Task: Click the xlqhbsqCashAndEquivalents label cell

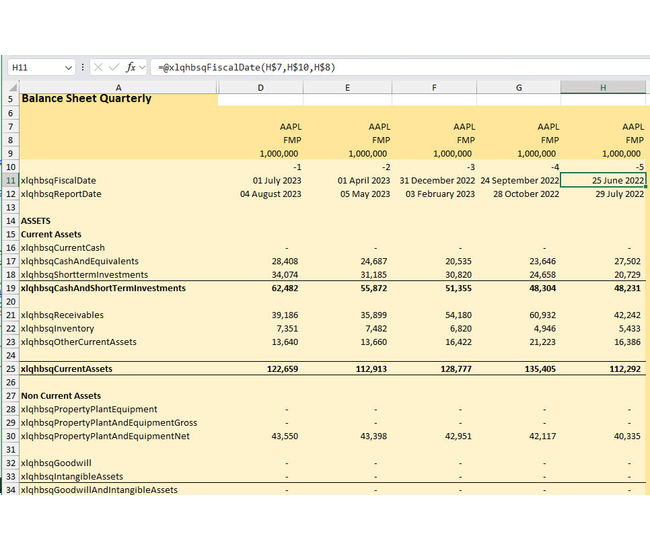Action: (x=119, y=261)
